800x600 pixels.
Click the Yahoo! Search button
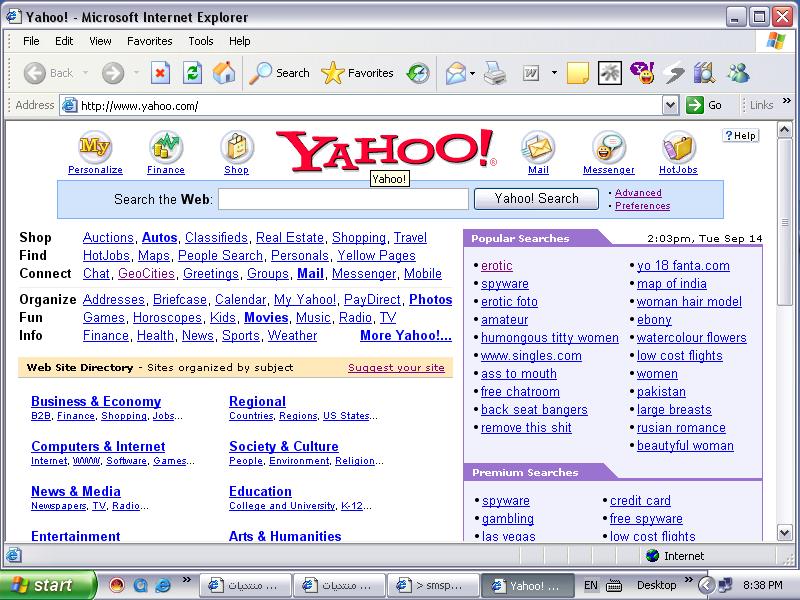point(536,198)
